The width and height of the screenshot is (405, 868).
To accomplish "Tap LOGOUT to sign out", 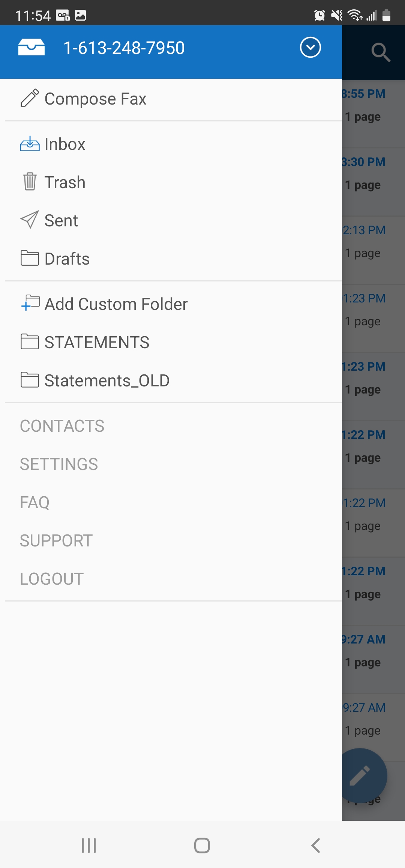I will click(x=52, y=579).
